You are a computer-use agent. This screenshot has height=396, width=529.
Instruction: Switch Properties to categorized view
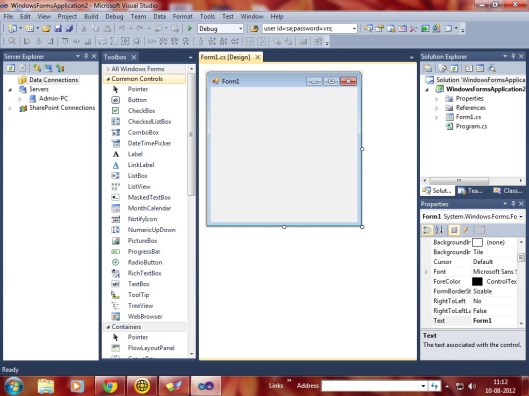[x=427, y=230]
